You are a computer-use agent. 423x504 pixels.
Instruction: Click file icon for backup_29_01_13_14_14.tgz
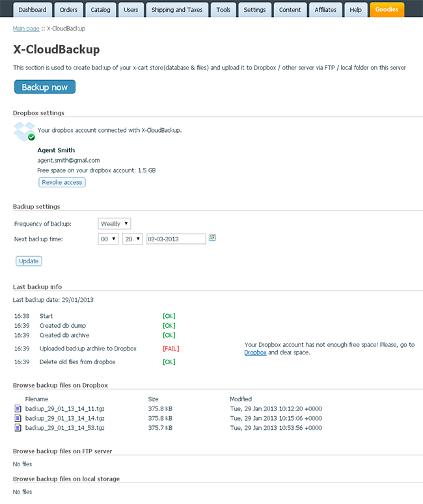pos(18,418)
